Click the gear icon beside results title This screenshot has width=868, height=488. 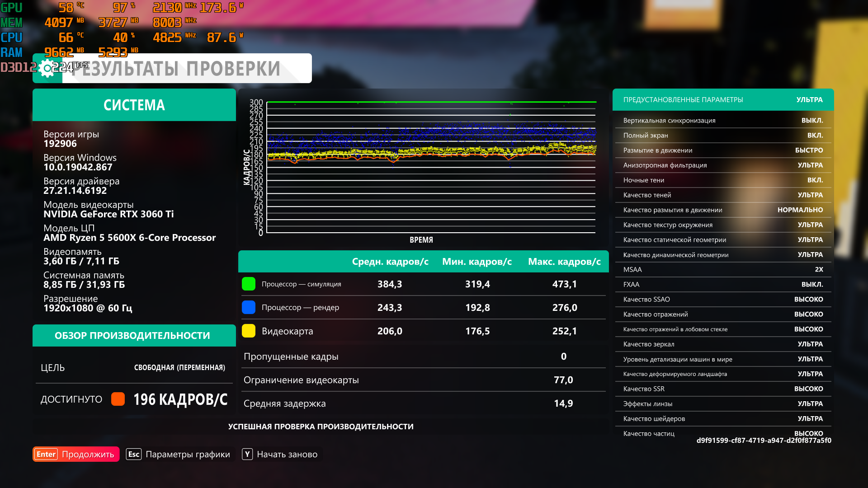(47, 69)
